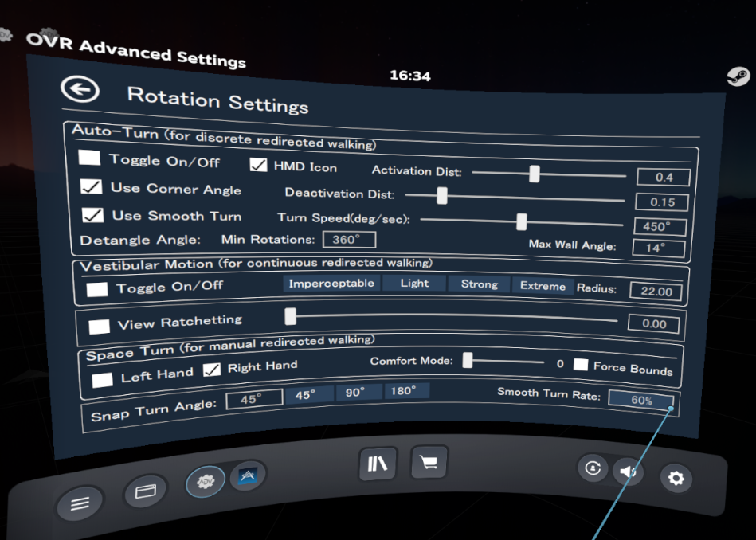Image resolution: width=756 pixels, height=540 pixels.
Task: Uncheck the HMD Icon checkbox
Action: point(258,165)
